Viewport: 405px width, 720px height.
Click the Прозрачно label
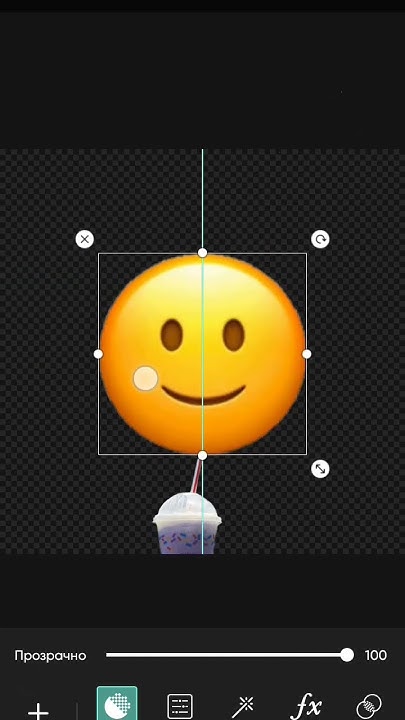tap(51, 656)
